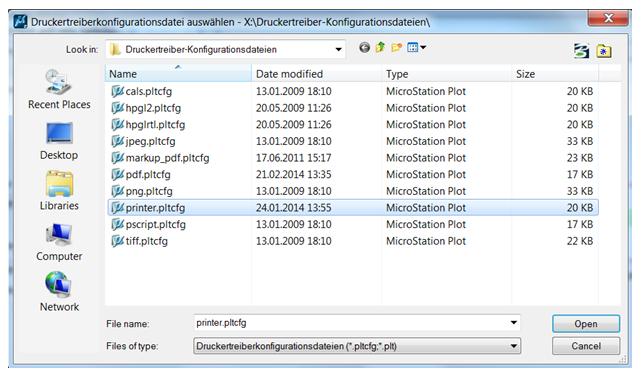Open Network in sidebar
Viewport: 641px width, 378px height.
(x=59, y=292)
